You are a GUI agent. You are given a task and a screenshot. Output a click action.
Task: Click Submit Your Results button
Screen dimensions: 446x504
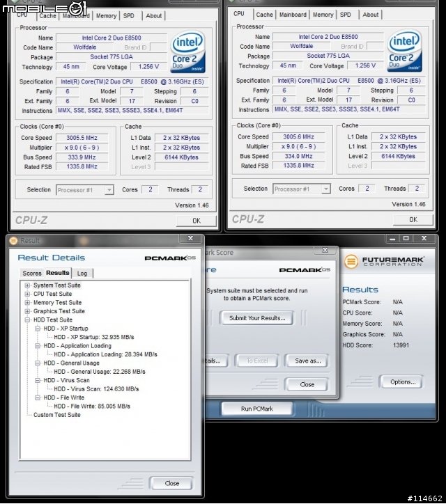pos(257,318)
